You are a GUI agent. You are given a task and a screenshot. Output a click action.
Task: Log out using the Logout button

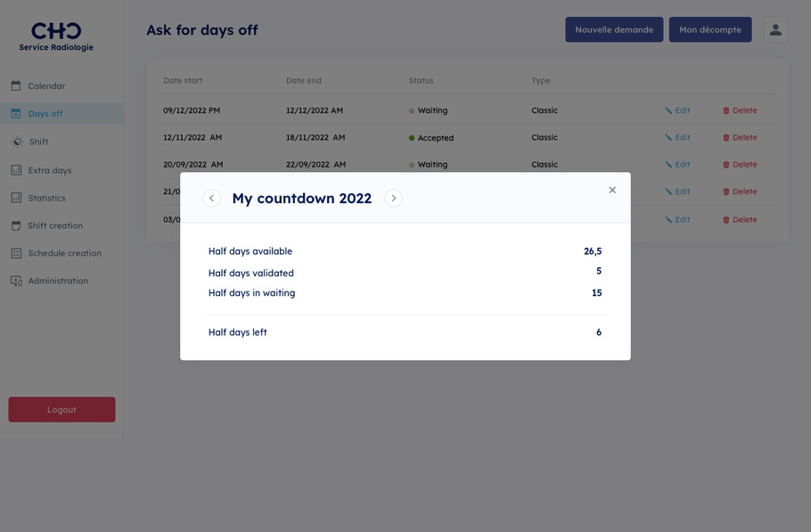(61, 410)
